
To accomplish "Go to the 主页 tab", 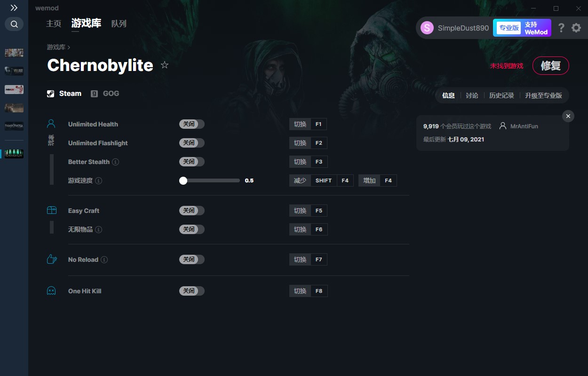I will click(54, 23).
